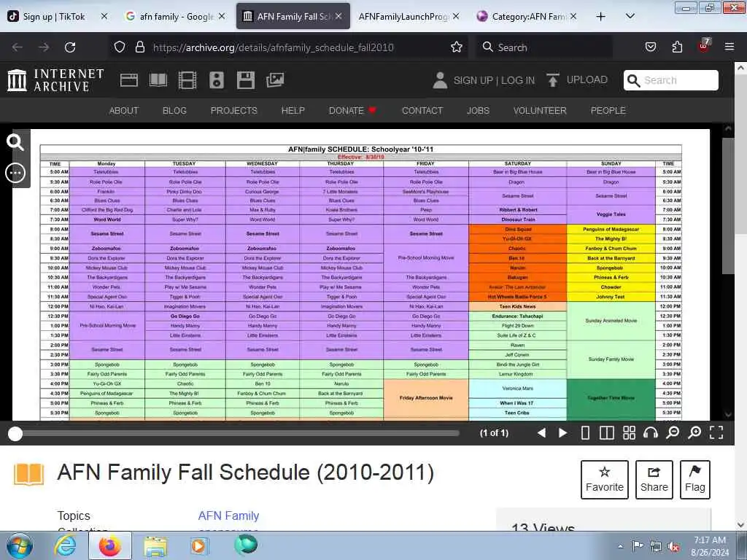Open the Images icon in the archive navbar
Screen dimensions: 747x560
pyautogui.click(x=275, y=80)
